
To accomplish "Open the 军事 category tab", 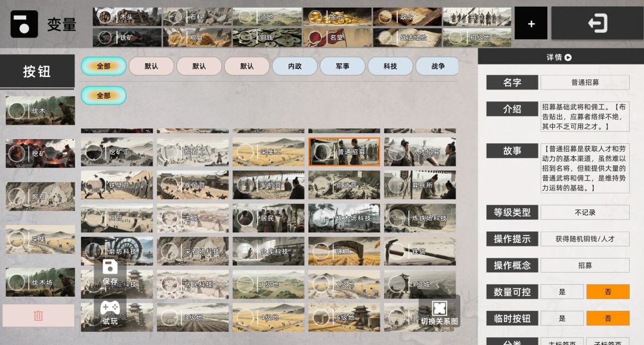I will coord(342,66).
